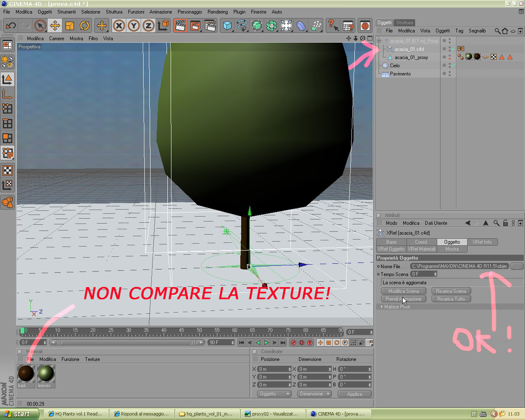Click the stepper of H Rotazione field
The height and width of the screenshot is (420, 525).
(370, 369)
